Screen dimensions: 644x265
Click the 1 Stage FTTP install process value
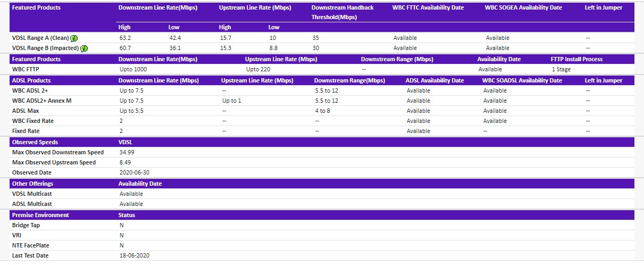point(561,70)
